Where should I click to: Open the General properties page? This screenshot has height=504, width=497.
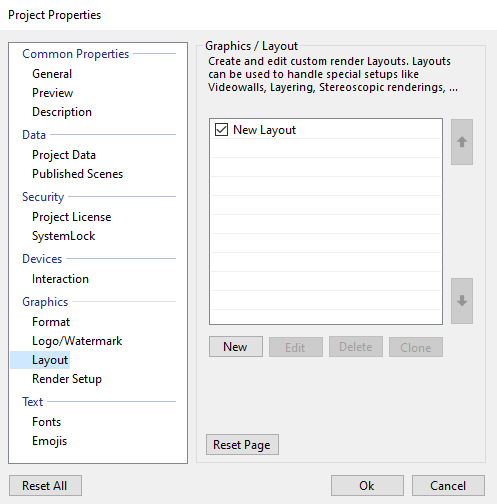point(52,74)
